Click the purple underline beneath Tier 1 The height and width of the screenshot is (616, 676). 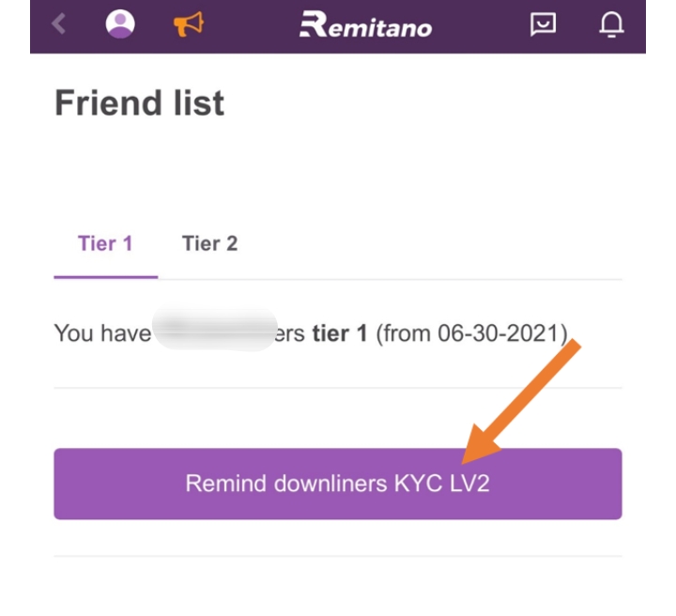(105, 277)
